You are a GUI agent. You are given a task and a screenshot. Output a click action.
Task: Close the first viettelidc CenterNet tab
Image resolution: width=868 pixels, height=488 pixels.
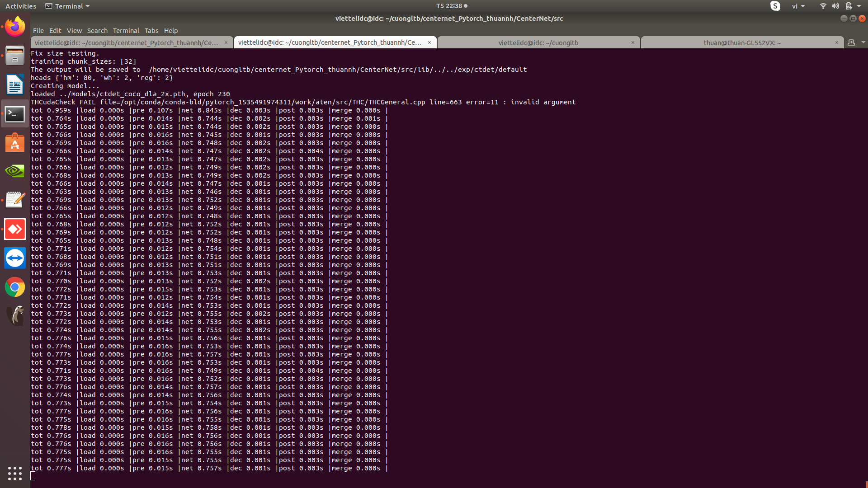[x=226, y=42]
